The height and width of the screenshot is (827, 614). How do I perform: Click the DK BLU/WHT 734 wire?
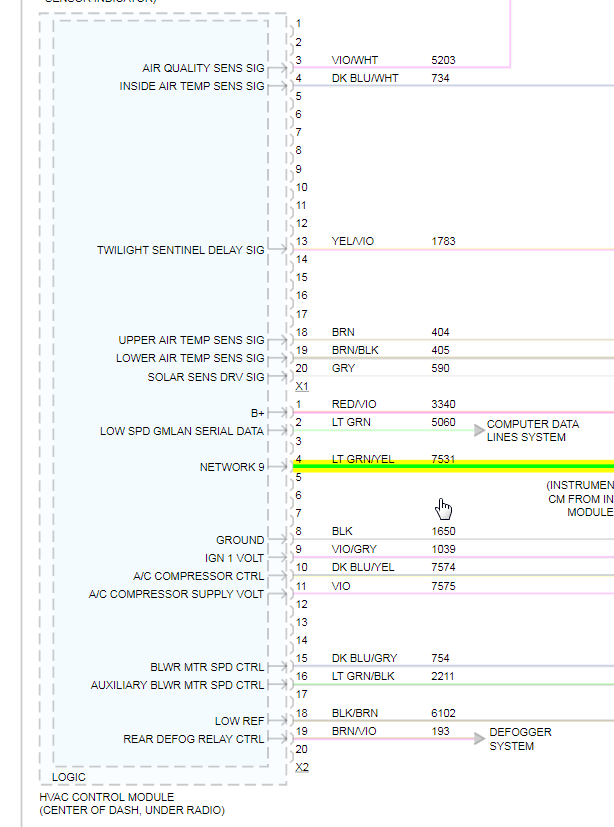coord(454,85)
